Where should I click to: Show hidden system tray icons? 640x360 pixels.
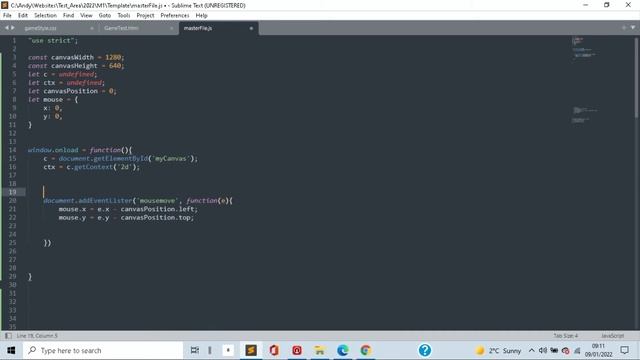point(531,350)
